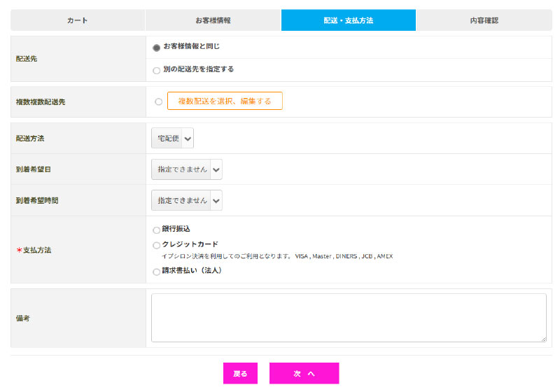Go to the お客様情報 step tab

pos(213,20)
